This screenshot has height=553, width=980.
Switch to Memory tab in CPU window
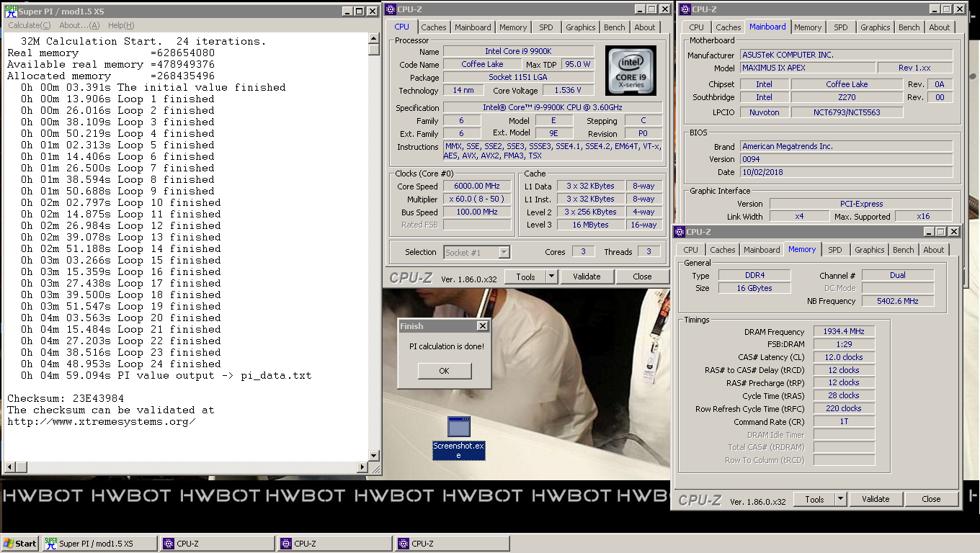(x=513, y=27)
